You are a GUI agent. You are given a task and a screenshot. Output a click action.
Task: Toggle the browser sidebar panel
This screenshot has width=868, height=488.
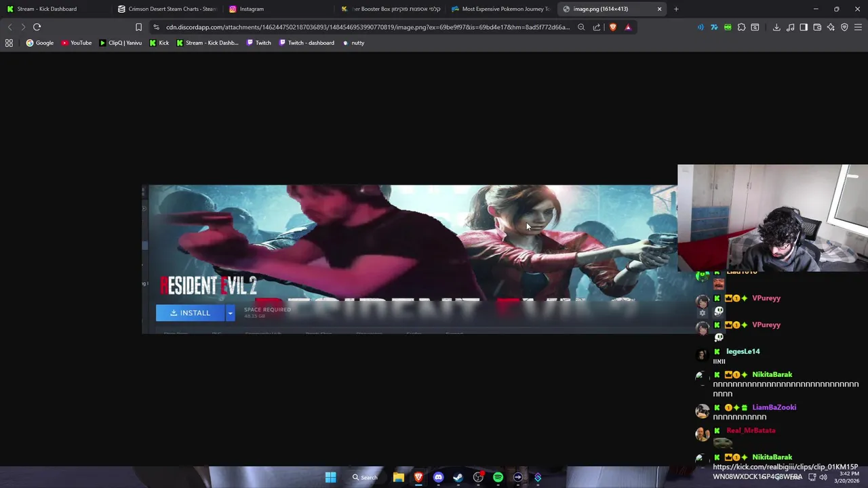pyautogui.click(x=804, y=27)
